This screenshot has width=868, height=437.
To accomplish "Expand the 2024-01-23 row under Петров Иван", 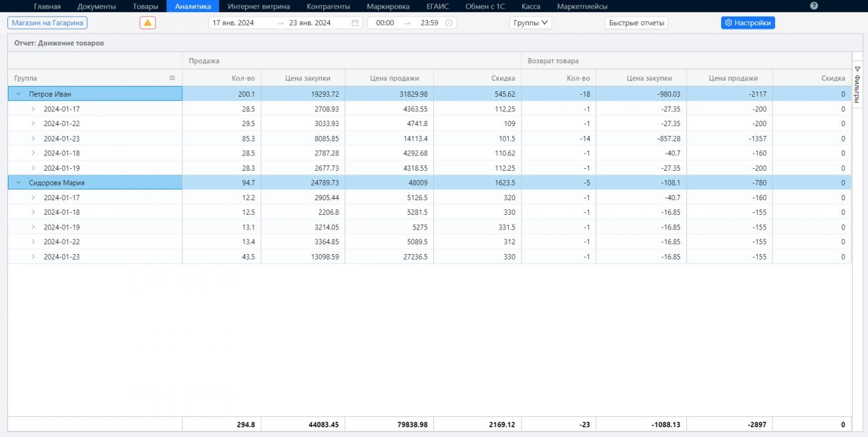I will (33, 139).
